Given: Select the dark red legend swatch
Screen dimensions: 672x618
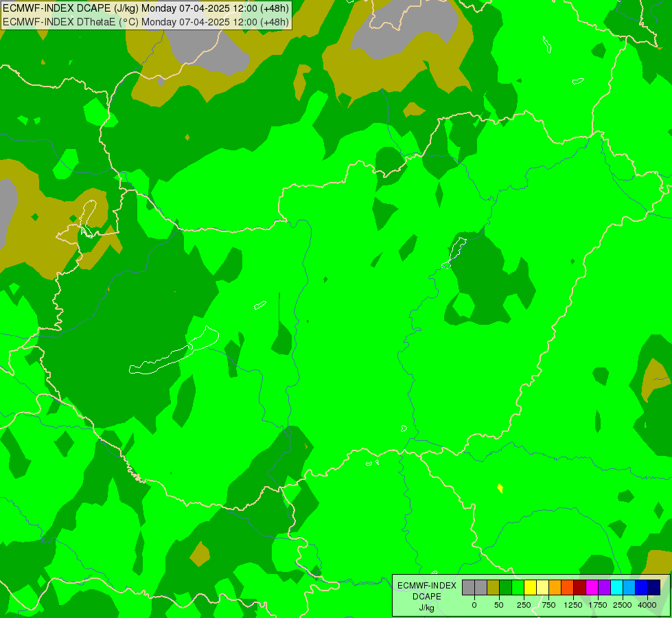Looking at the screenshot, I should tap(580, 588).
